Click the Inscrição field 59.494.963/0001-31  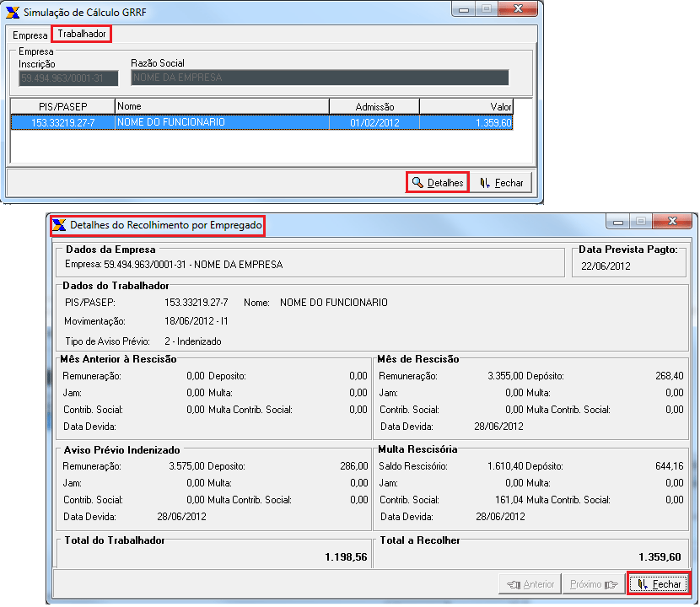[x=69, y=78]
